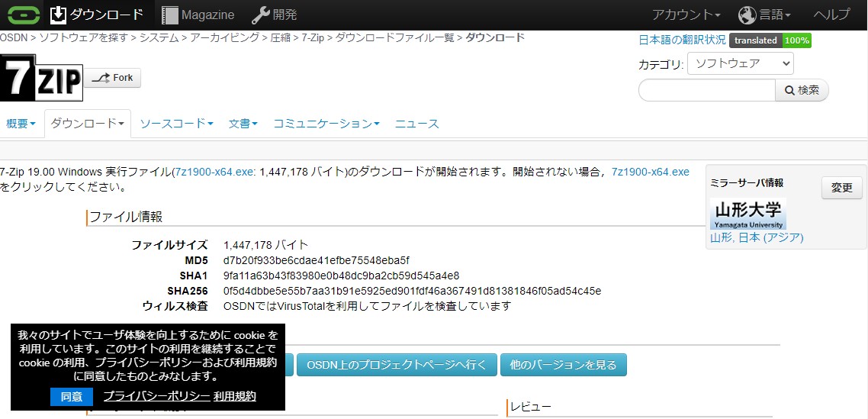Click the MD5 hash value

(x=316, y=260)
